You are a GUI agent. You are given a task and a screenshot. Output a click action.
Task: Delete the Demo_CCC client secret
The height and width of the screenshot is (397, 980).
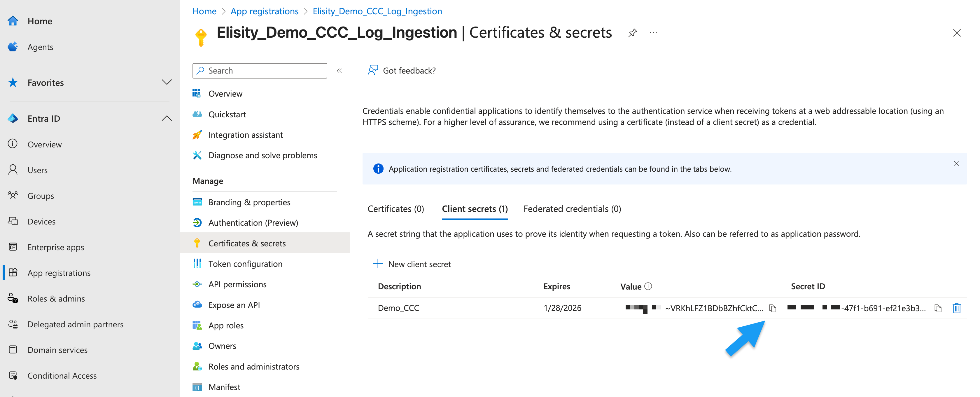pos(956,308)
